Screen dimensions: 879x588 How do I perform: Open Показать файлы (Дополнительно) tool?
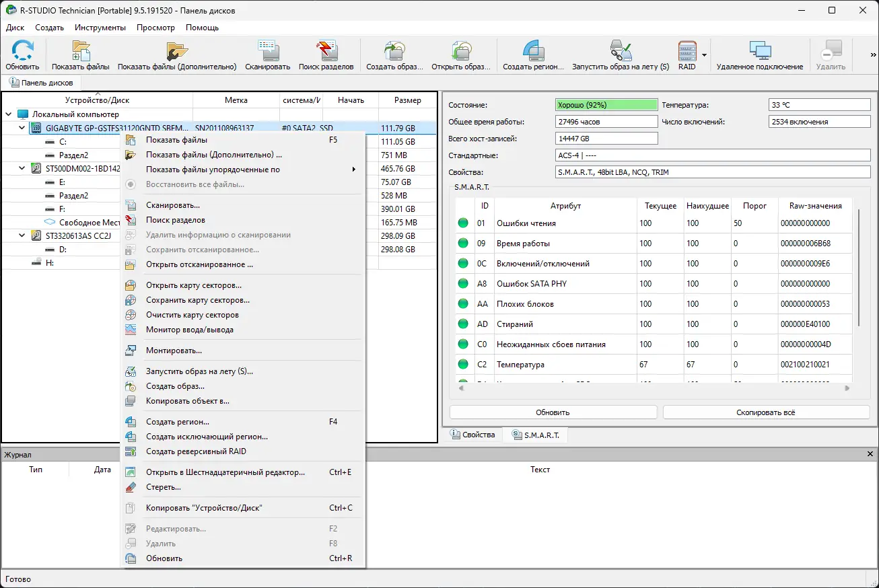(x=176, y=54)
